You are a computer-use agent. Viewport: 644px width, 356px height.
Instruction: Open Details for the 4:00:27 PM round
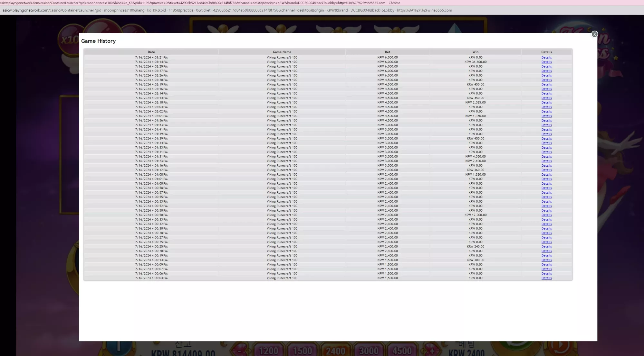tap(546, 238)
